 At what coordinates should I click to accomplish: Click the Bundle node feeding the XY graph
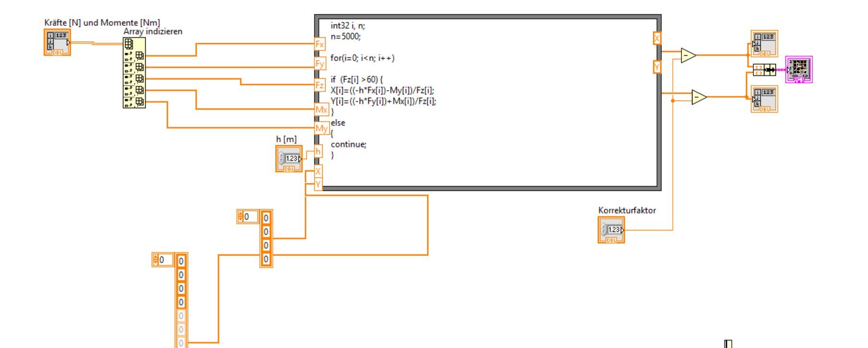click(x=764, y=70)
